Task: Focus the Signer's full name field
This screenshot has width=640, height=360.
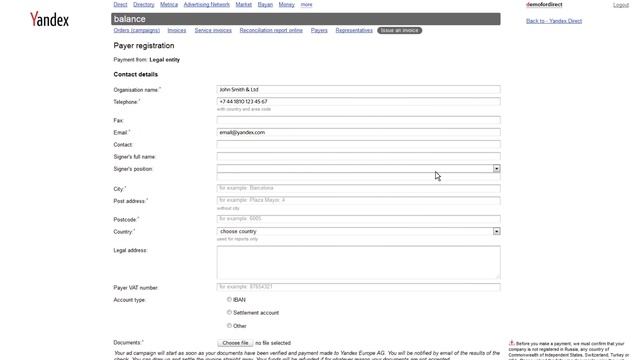Action: (358, 156)
